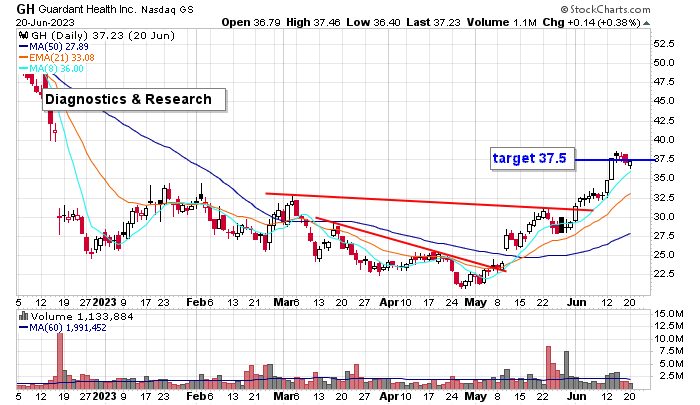Click the 25.0 price axis label
The height and width of the screenshot is (405, 700).
(663, 255)
